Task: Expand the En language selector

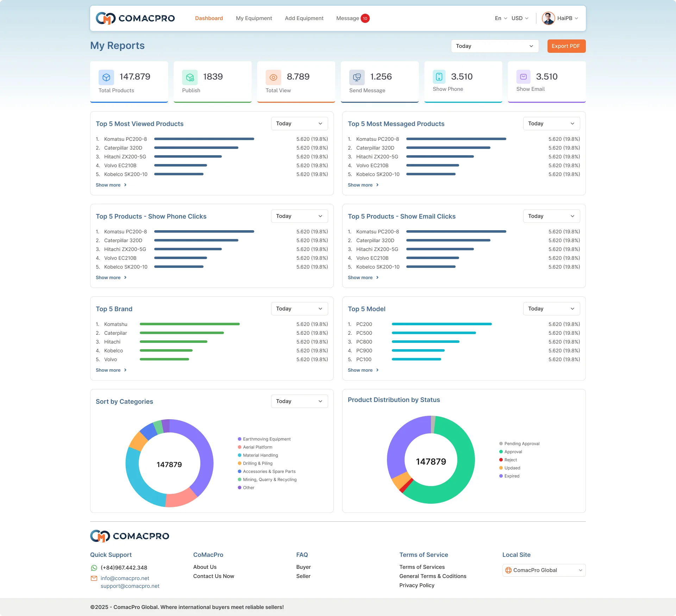Action: pyautogui.click(x=501, y=18)
